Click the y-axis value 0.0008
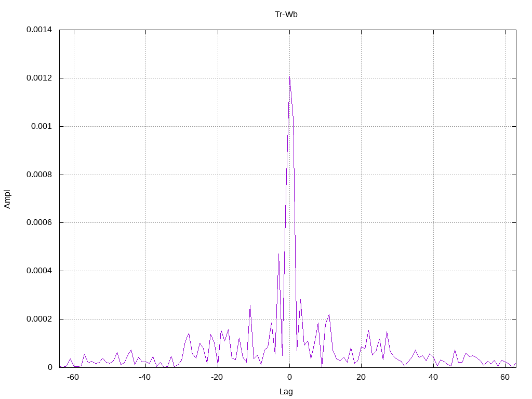This screenshot has width=532, height=399. pos(39,175)
